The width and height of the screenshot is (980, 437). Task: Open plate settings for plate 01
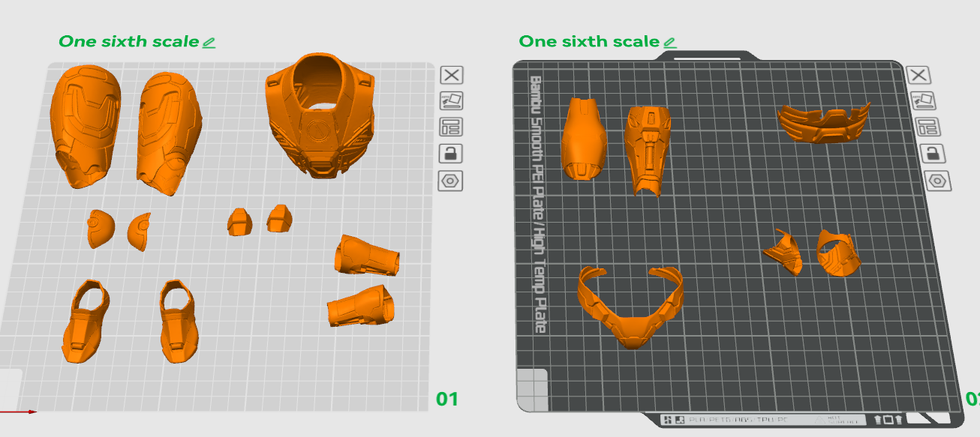452,181
